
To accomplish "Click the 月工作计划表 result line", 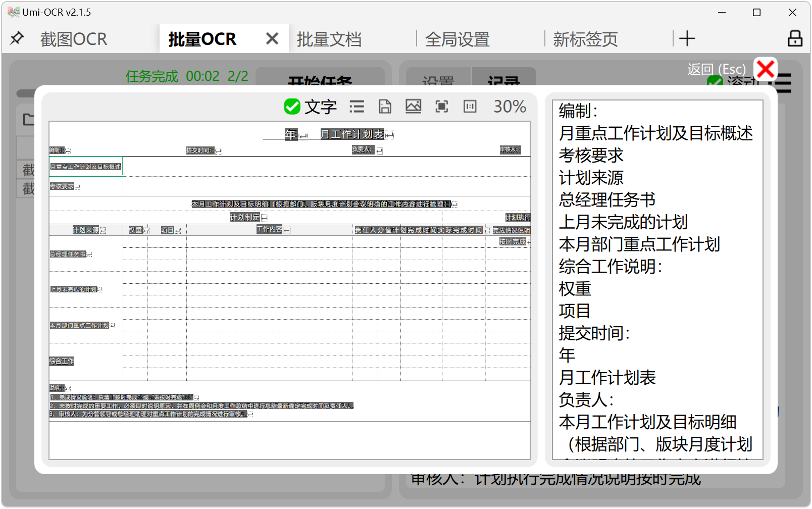I will 607,377.
